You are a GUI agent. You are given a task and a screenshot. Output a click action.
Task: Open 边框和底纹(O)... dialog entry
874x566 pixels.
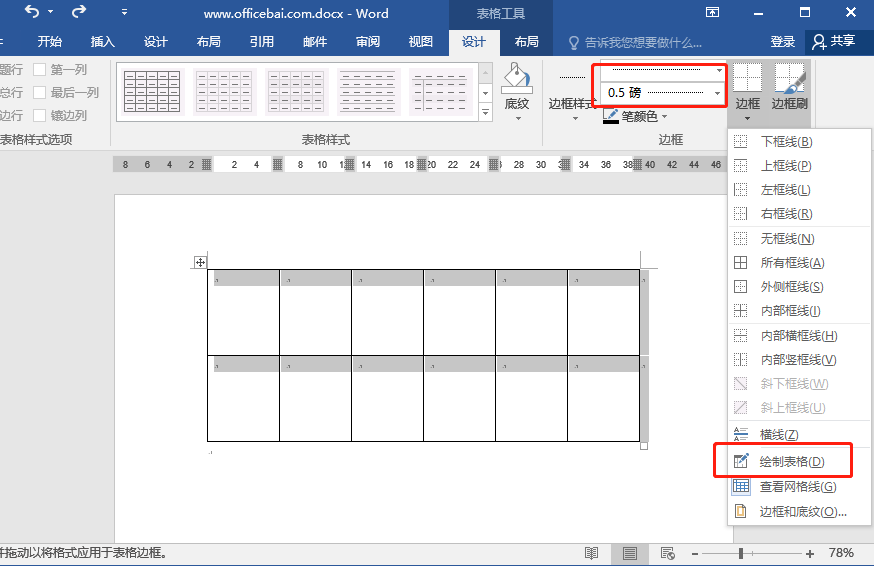[x=799, y=511]
